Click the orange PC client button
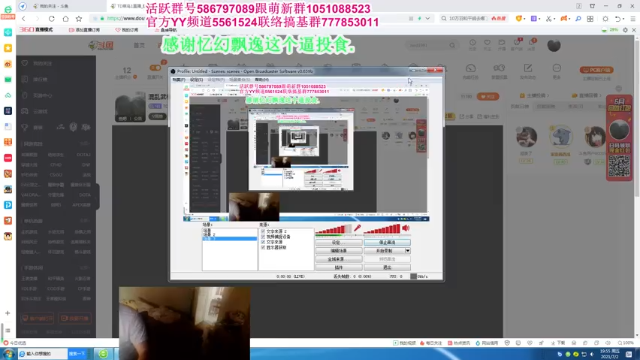Screen dimensions: 640x360 click(x=597, y=70)
